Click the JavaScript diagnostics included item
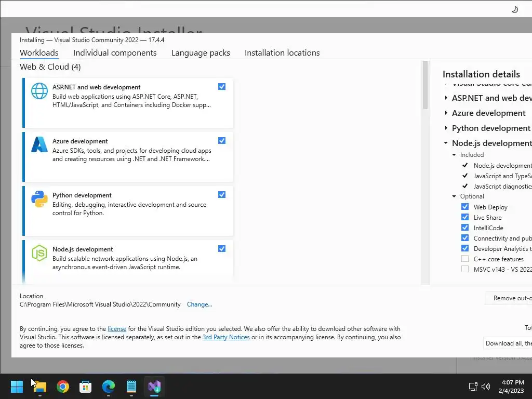This screenshot has width=532, height=399. [x=502, y=187]
